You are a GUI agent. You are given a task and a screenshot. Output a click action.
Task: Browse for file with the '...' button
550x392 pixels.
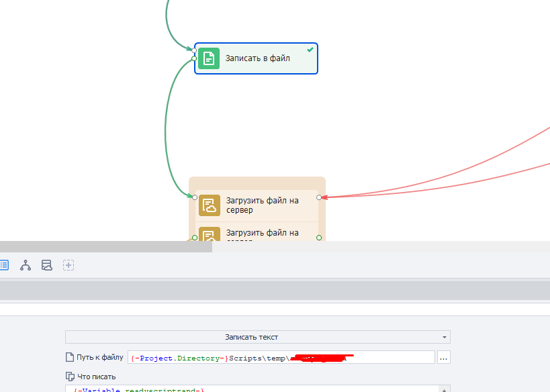click(444, 358)
